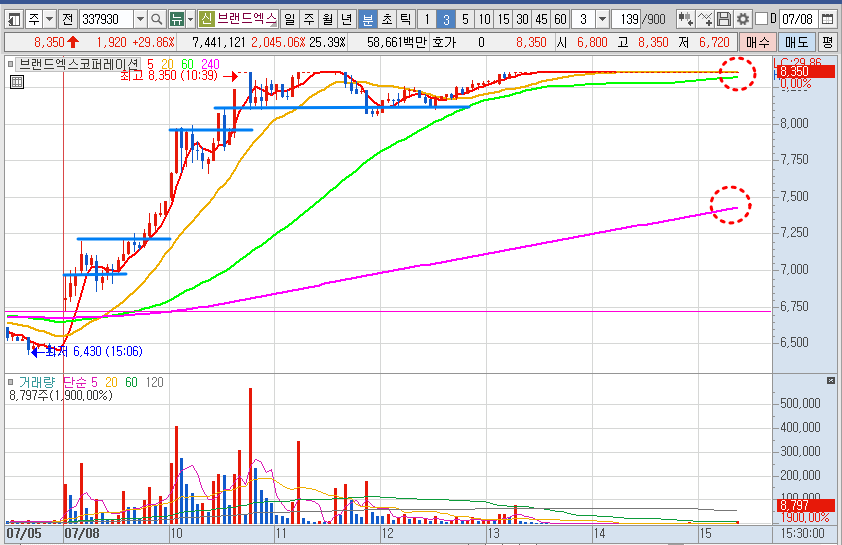Image resolution: width=842 pixels, height=545 pixels.
Task: Expand the dropdown next to 뉴 icon
Action: [x=190, y=20]
